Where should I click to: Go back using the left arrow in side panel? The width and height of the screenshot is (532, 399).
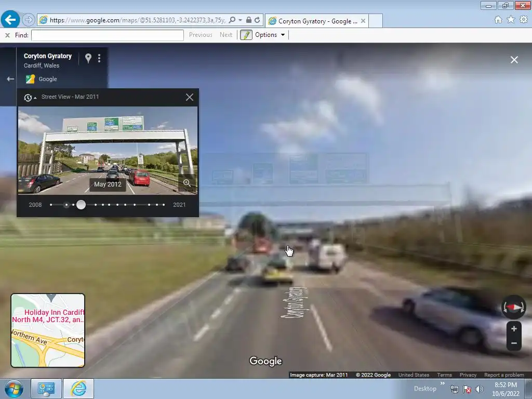point(10,79)
